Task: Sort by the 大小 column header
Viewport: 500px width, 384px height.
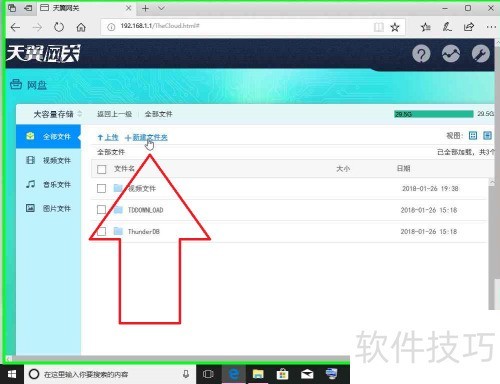Action: click(x=343, y=169)
